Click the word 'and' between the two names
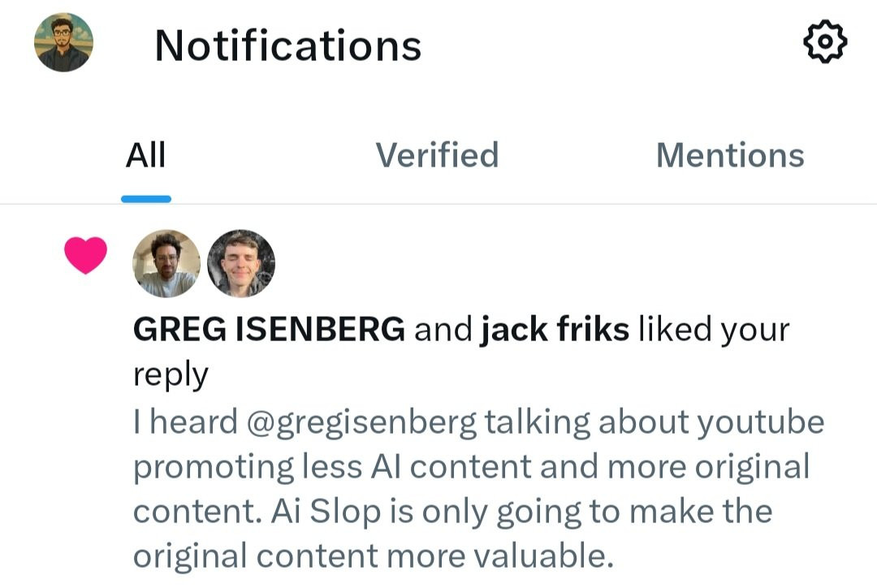Screen dimensions: 877x588 click(x=443, y=329)
